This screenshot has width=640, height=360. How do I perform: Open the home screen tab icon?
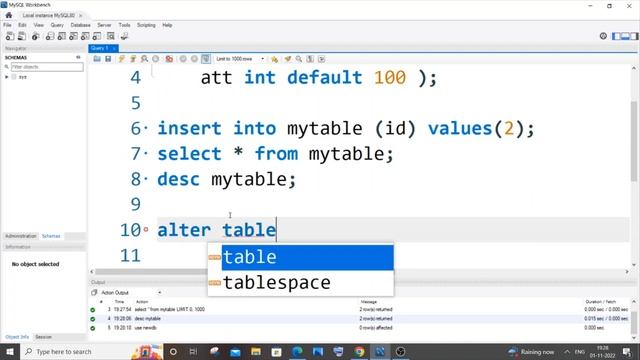point(9,15)
